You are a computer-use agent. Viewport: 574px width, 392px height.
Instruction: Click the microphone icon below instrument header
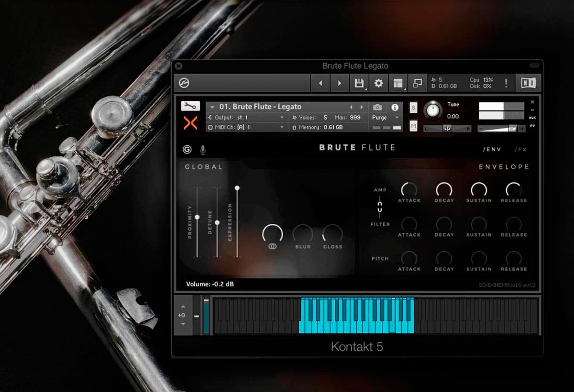[x=203, y=150]
